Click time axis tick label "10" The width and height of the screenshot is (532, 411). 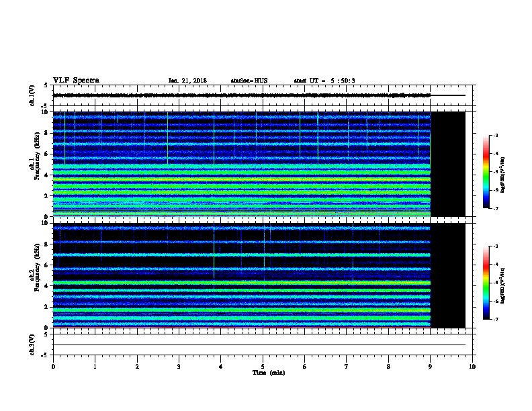tap(472, 367)
